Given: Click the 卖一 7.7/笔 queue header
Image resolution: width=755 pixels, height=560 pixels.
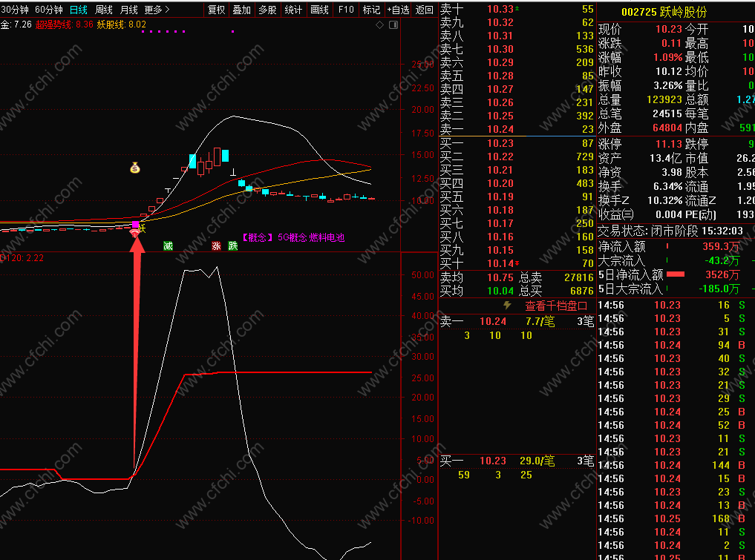Looking at the screenshot, I should tap(517, 321).
